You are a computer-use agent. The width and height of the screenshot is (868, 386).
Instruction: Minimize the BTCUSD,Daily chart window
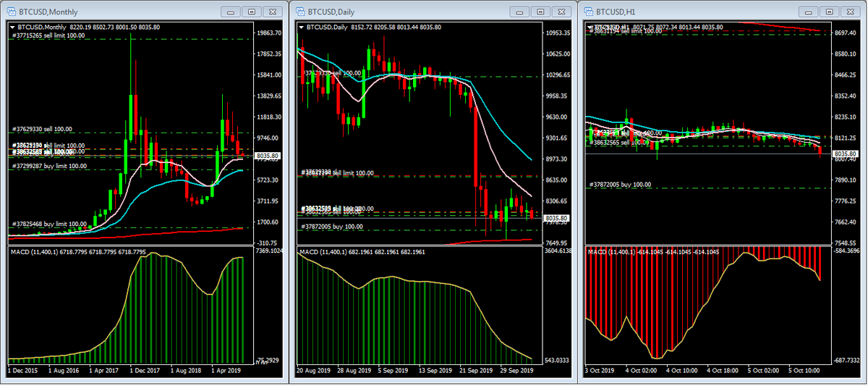[520, 12]
